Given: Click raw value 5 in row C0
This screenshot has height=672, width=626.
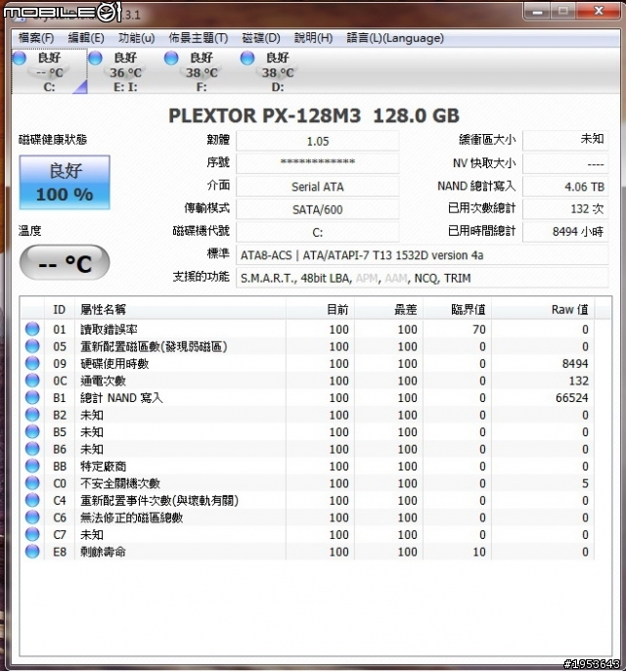Looking at the screenshot, I should [x=585, y=483].
